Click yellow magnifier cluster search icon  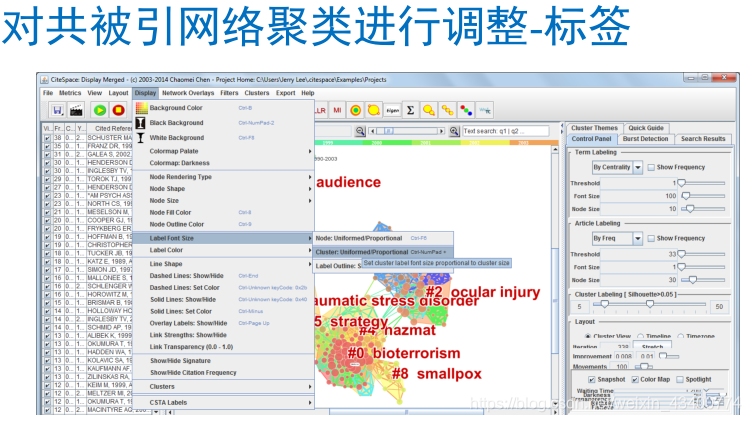point(429,111)
